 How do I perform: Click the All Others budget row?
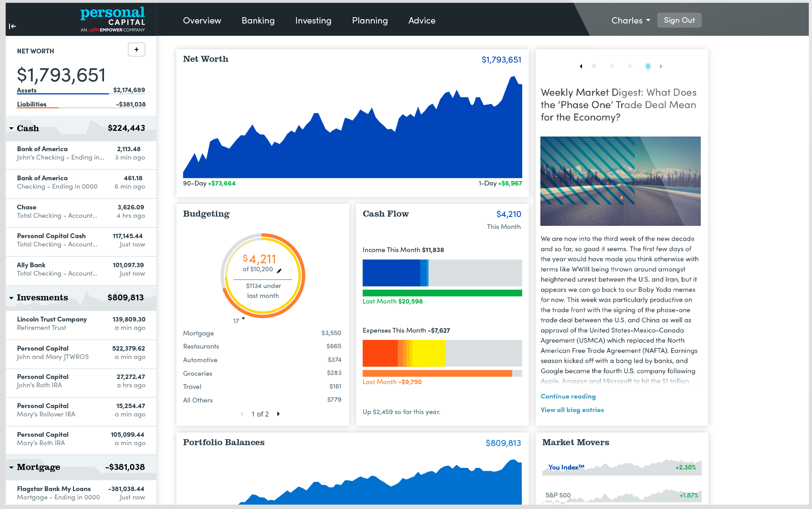(x=262, y=400)
